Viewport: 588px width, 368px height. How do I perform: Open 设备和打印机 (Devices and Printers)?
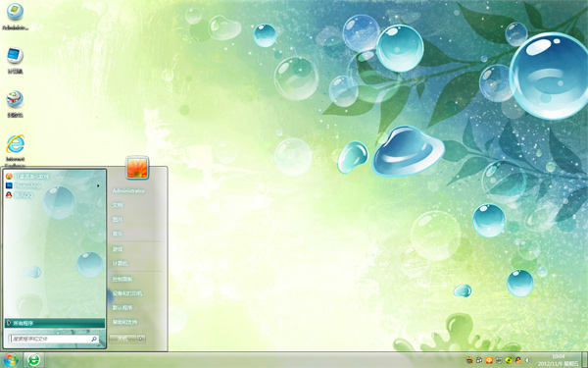pos(127,293)
